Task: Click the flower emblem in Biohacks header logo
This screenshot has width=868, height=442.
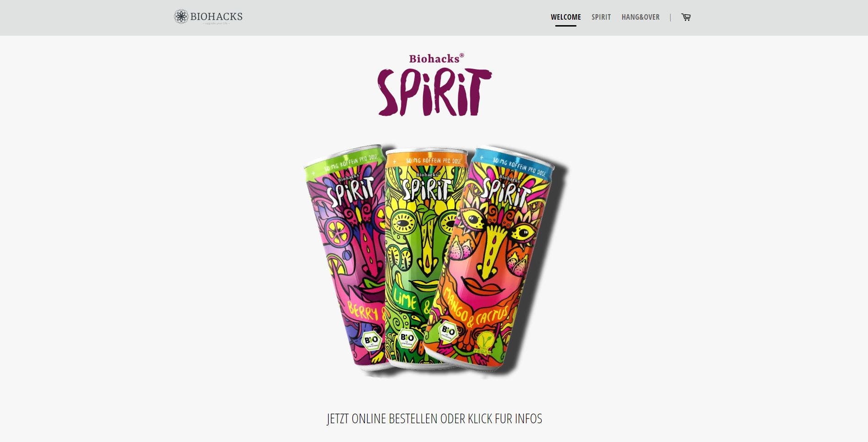Action: tap(181, 16)
